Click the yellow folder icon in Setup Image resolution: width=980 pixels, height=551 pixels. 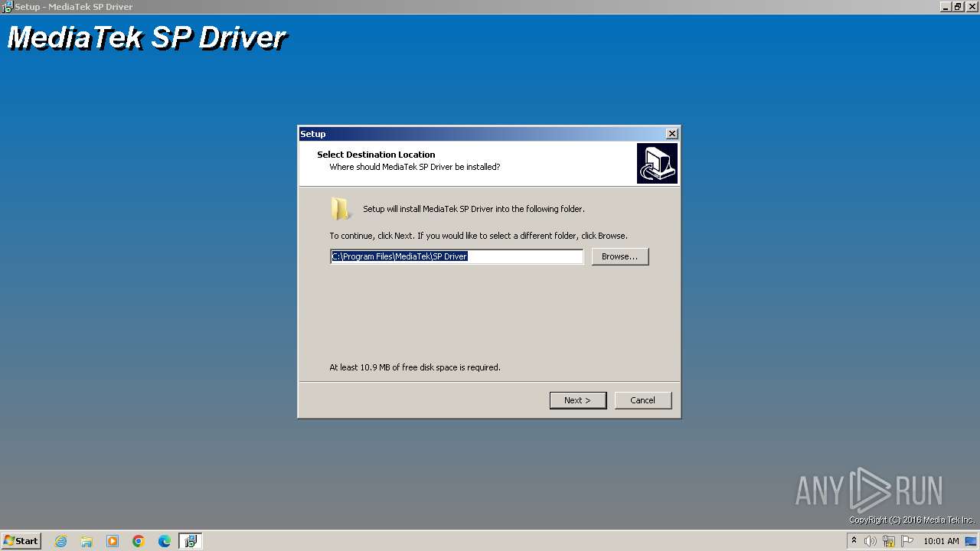pos(341,209)
